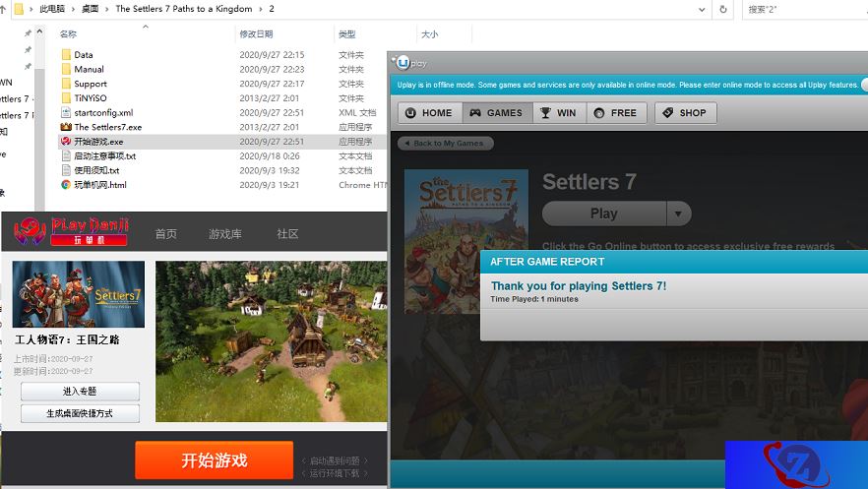
Task: Switch to the Uplay GAMES tab
Action: [497, 113]
